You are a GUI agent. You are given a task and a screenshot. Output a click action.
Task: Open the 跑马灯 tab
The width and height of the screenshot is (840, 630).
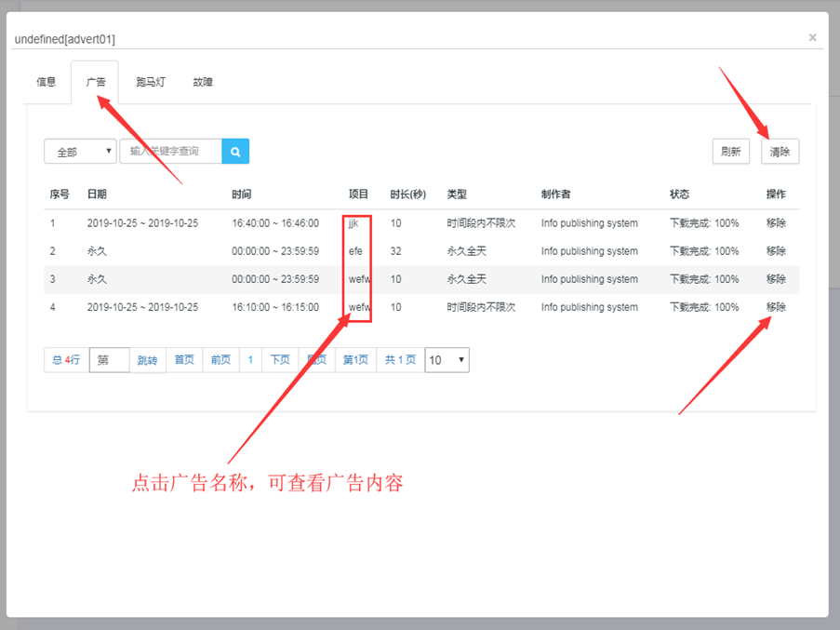click(x=150, y=82)
